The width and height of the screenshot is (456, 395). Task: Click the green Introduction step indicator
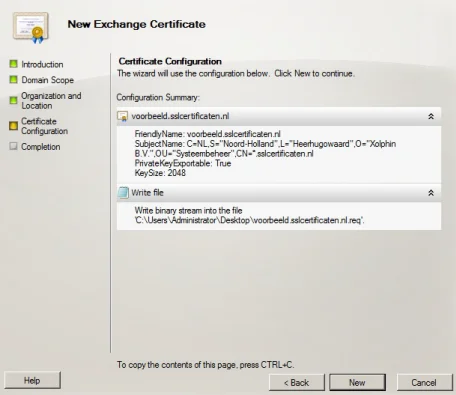(x=14, y=64)
